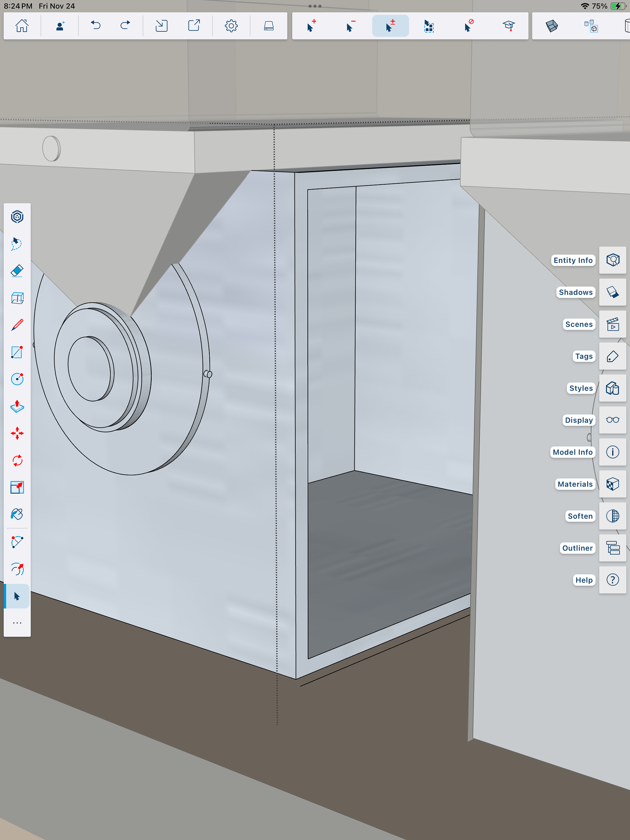This screenshot has height=840, width=630.
Task: Select the Paint Bucket tool
Action: (17, 514)
